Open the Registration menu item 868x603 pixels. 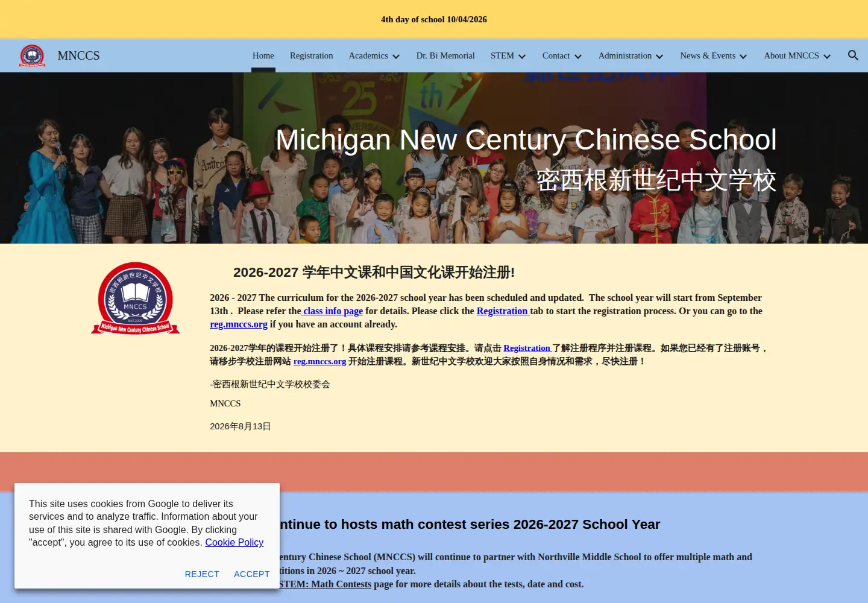pos(311,55)
